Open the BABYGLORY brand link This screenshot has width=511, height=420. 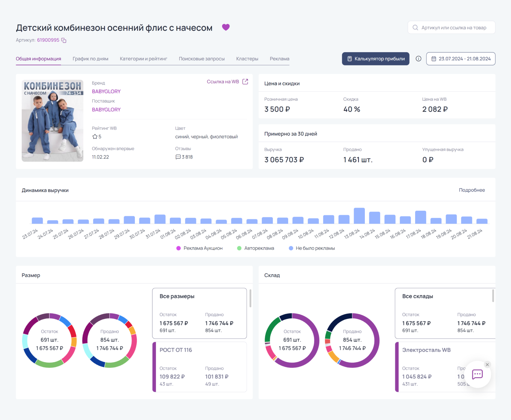(106, 91)
